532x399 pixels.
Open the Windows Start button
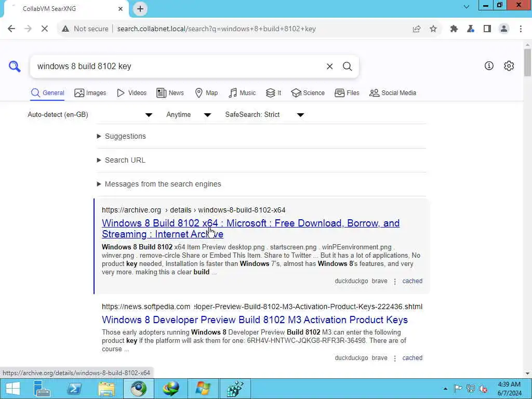12,389
